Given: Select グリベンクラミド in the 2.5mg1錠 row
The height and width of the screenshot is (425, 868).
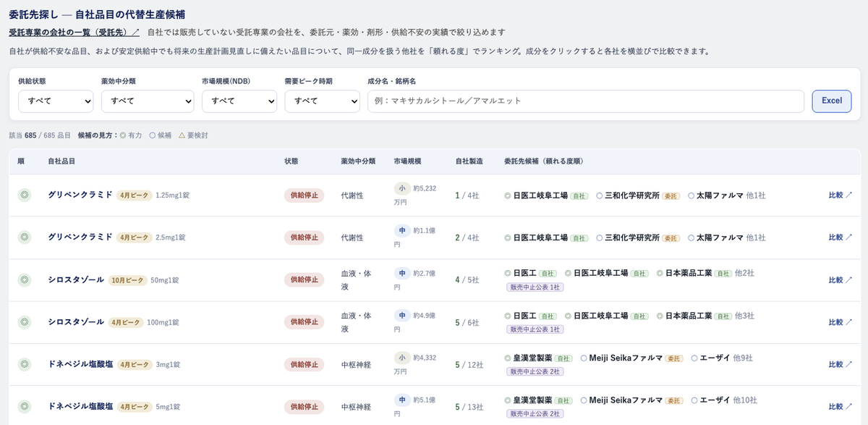Looking at the screenshot, I should pos(80,237).
